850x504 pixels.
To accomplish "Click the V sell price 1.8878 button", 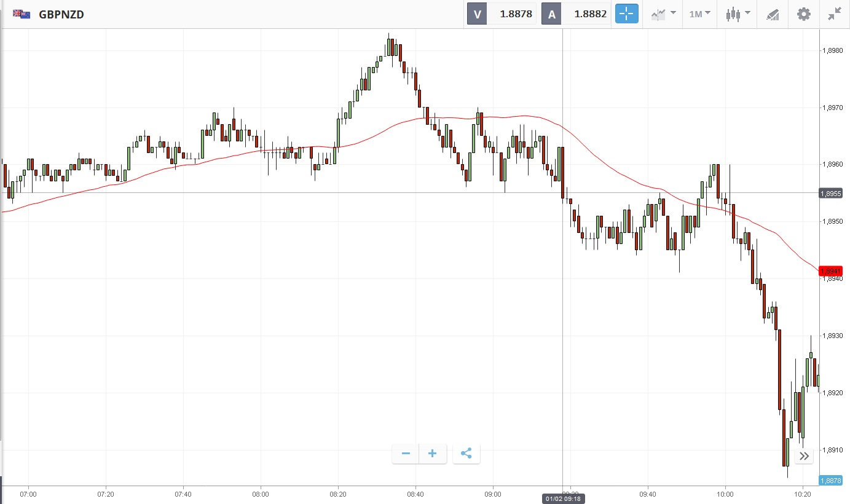I will tap(502, 14).
